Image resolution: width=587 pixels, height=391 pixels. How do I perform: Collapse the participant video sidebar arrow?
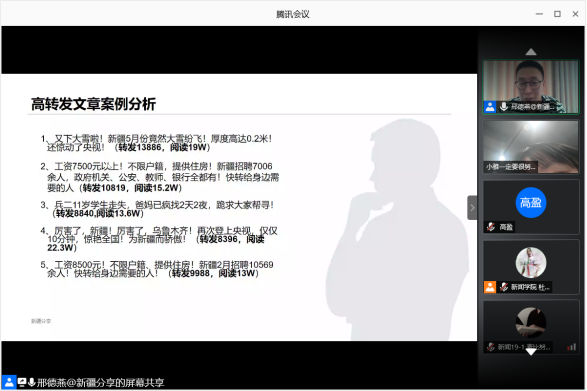pos(472,207)
